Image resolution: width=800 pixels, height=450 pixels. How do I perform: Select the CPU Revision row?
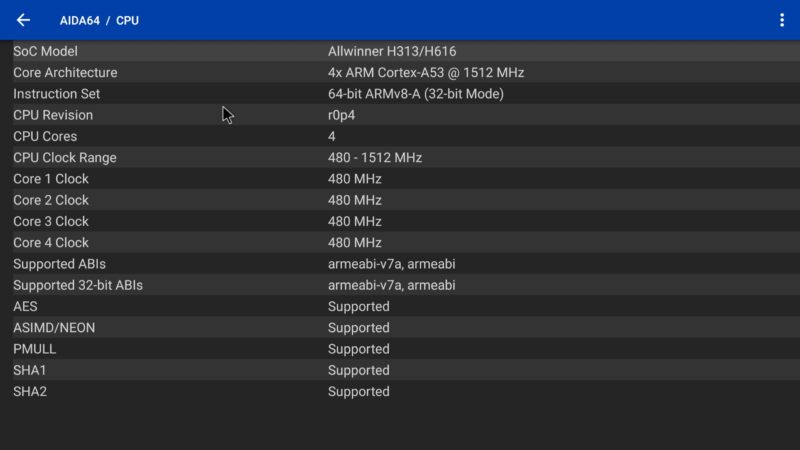coord(400,115)
